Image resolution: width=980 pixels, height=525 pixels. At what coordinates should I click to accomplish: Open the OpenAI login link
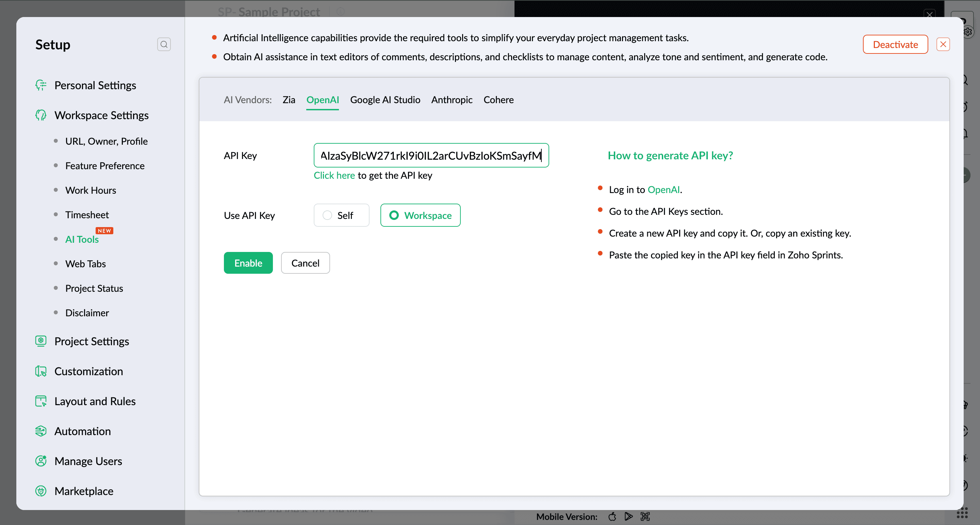[664, 190]
